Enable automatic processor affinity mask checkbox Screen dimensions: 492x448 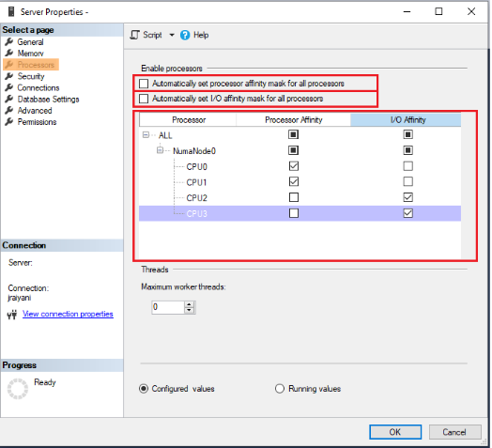pyautogui.click(x=144, y=84)
